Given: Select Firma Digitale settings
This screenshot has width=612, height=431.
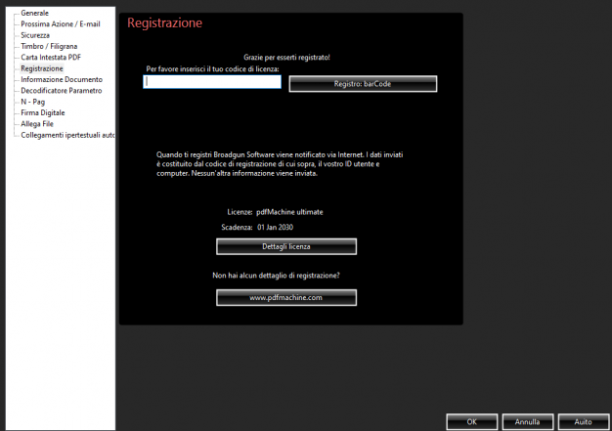Looking at the screenshot, I should tap(43, 113).
